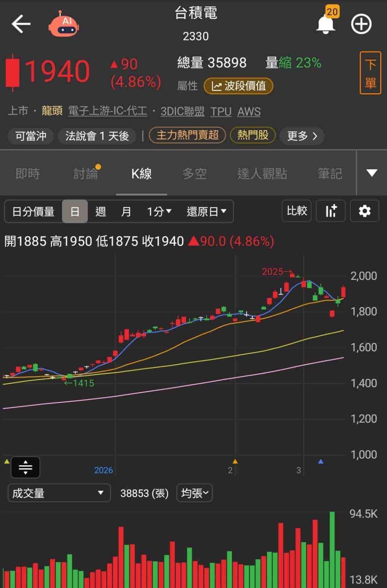Screen dimensions: 387x588
Task: Select the 日 daily period
Action: click(75, 212)
